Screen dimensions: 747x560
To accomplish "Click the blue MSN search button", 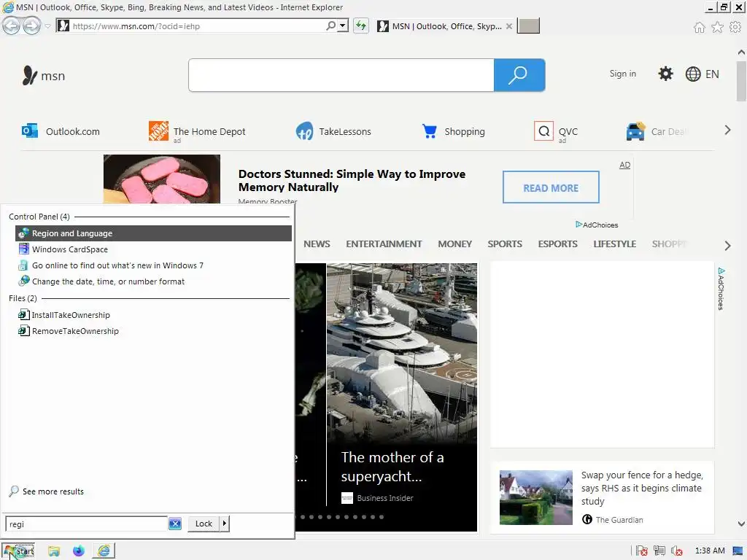I will [519, 75].
